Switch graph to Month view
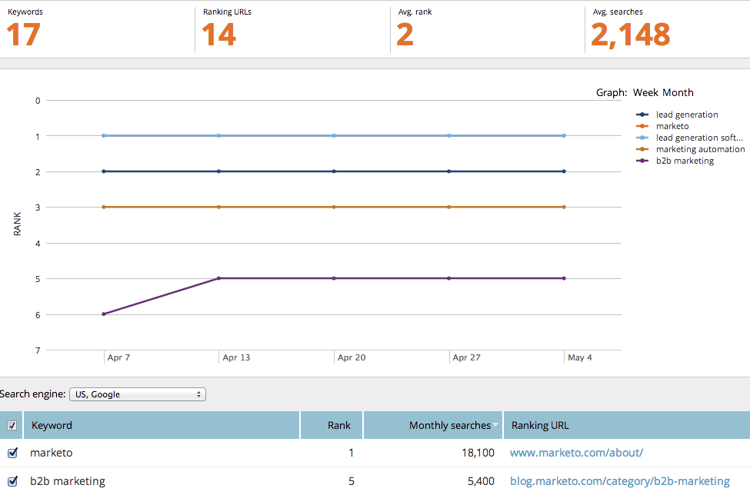 [678, 92]
